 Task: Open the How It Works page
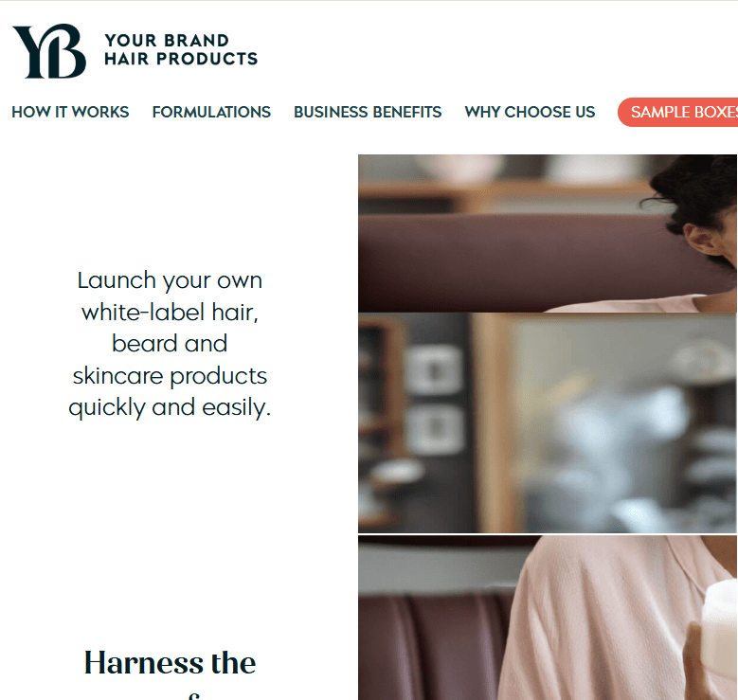(70, 112)
